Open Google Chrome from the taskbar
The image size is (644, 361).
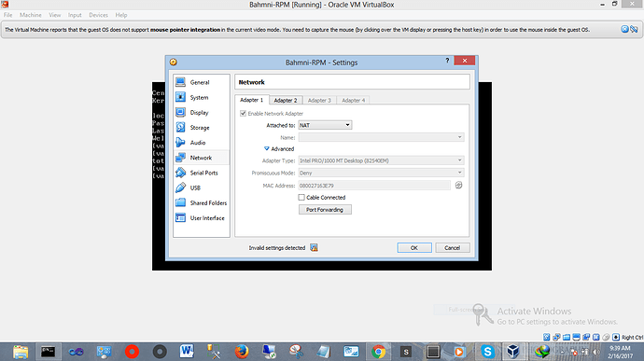378,352
